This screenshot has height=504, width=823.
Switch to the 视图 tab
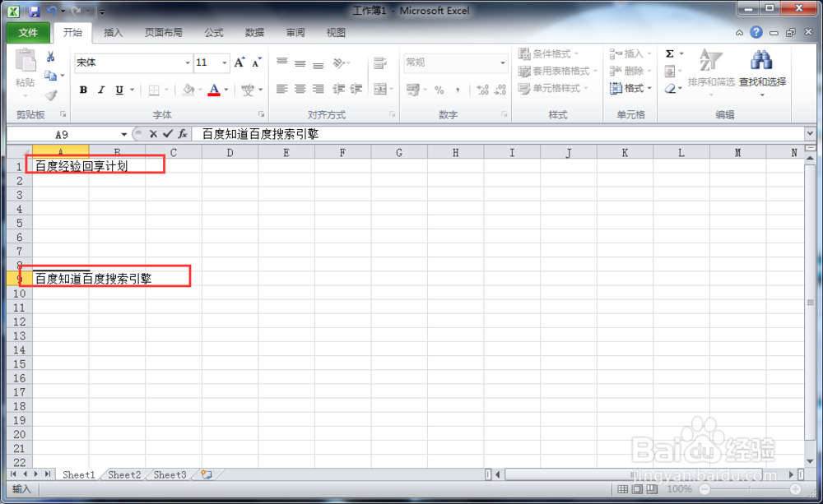coord(336,33)
